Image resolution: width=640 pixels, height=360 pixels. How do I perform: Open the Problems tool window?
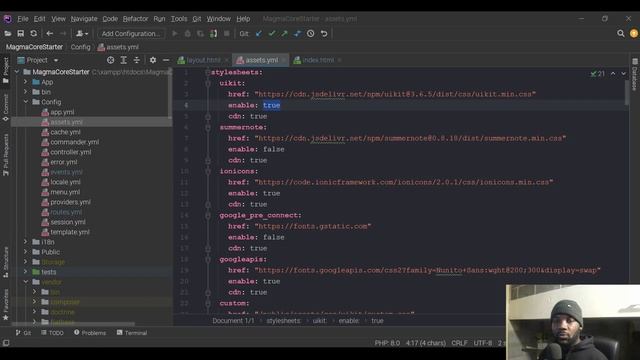point(90,333)
